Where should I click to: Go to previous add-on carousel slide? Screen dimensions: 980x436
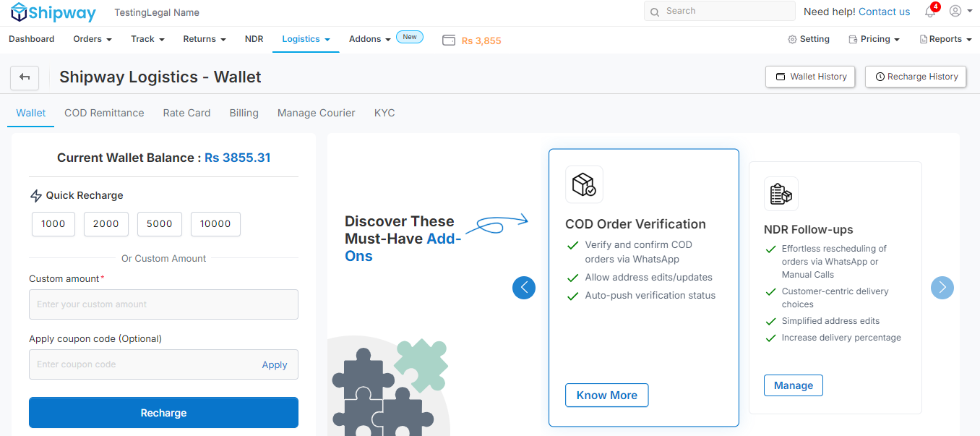[x=524, y=288]
